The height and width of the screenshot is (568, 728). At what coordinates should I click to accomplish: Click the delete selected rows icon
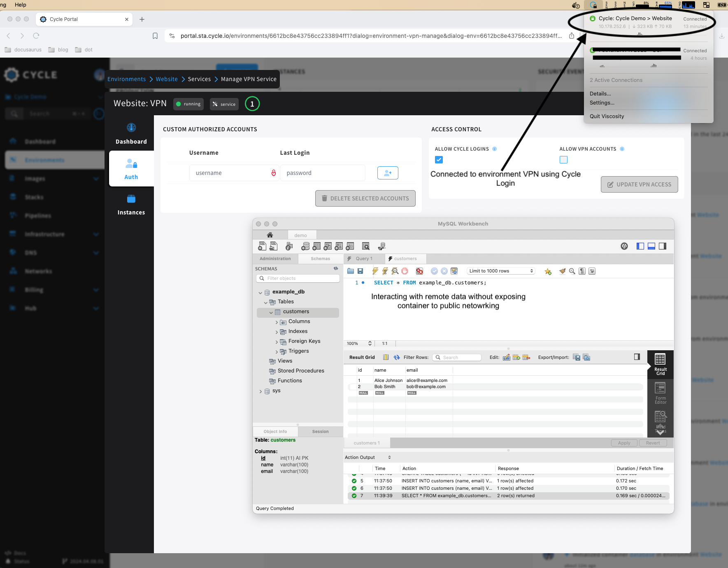[x=526, y=357]
